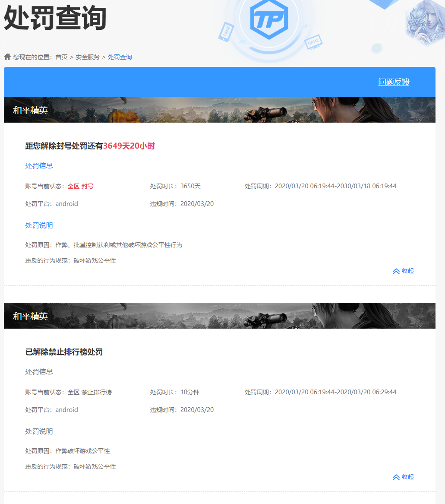Click the home icon in breadcrumb
The width and height of the screenshot is (445, 504).
pyautogui.click(x=7, y=57)
